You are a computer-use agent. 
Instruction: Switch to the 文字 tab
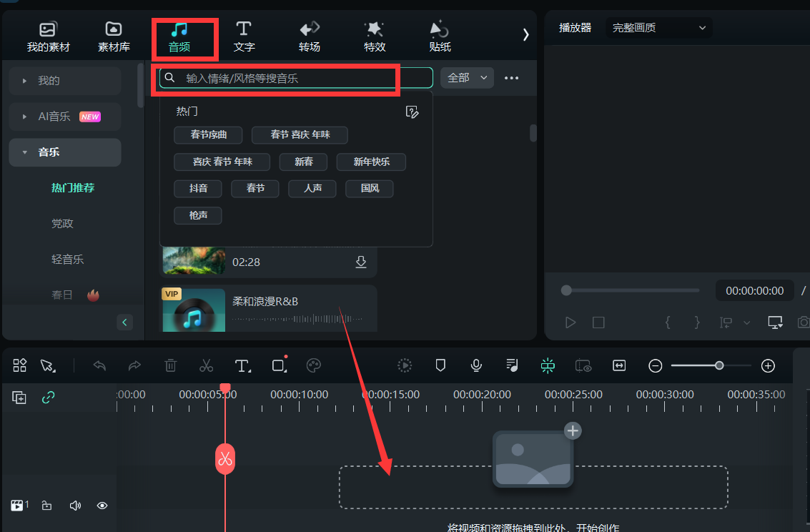click(x=244, y=36)
